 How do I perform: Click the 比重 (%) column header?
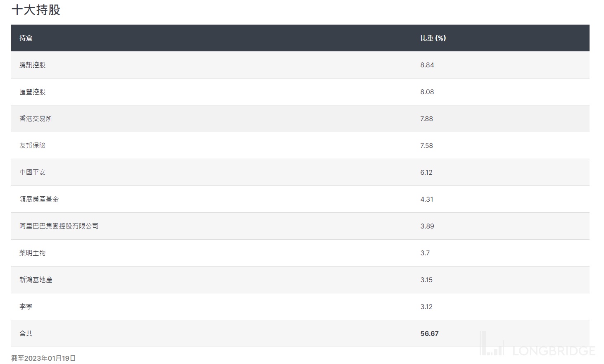[433, 38]
